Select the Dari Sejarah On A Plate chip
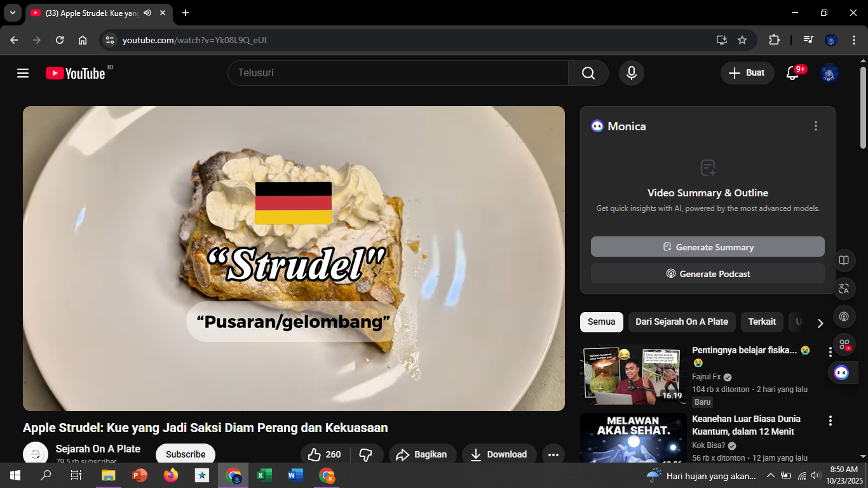The image size is (868, 488). (x=682, y=322)
